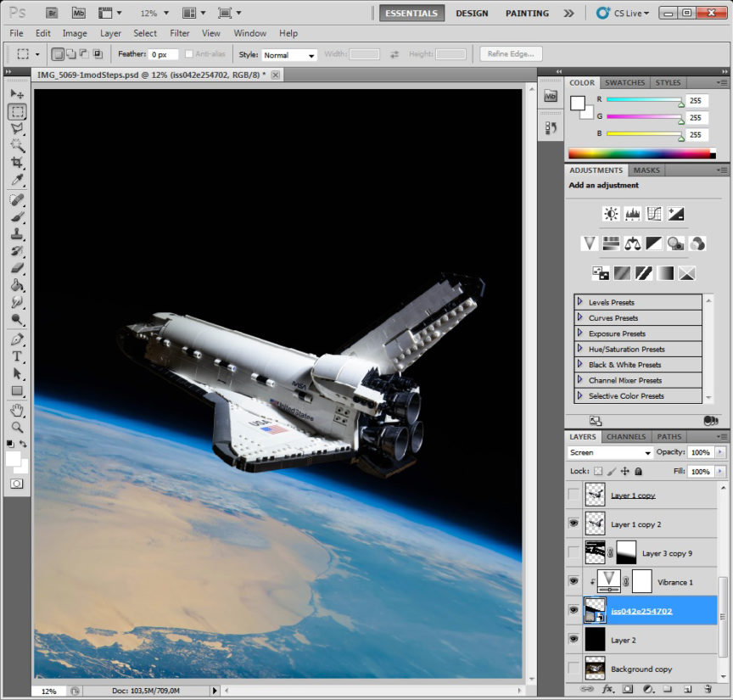Viewport: 733px width, 700px height.
Task: Hide the Layer 1 copy 2 layer
Action: tap(574, 524)
